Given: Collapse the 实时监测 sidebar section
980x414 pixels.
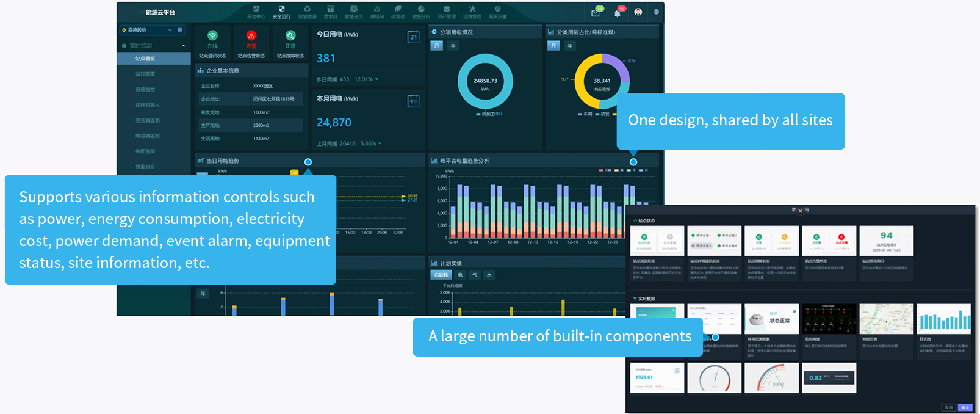Looking at the screenshot, I should pos(183,46).
